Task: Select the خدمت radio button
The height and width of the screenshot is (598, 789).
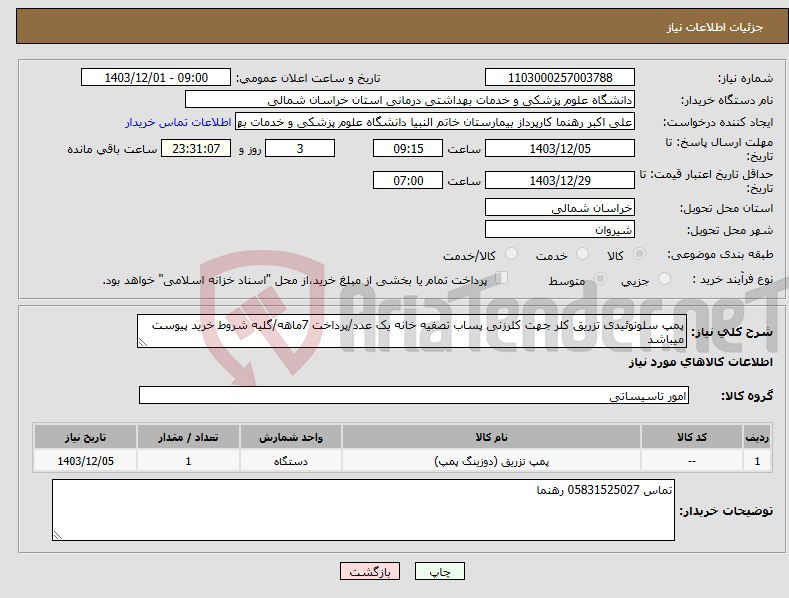Action: 582,254
